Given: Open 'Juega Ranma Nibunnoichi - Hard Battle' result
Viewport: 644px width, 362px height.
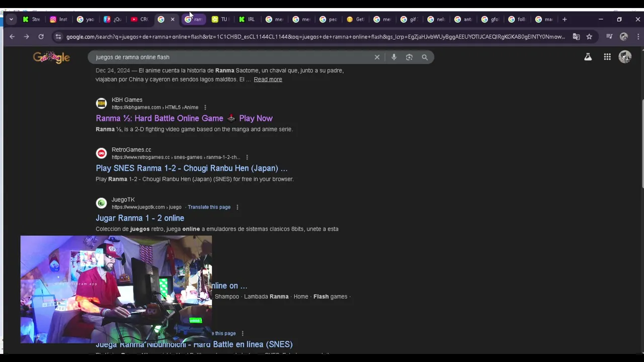Looking at the screenshot, I should coord(194,344).
